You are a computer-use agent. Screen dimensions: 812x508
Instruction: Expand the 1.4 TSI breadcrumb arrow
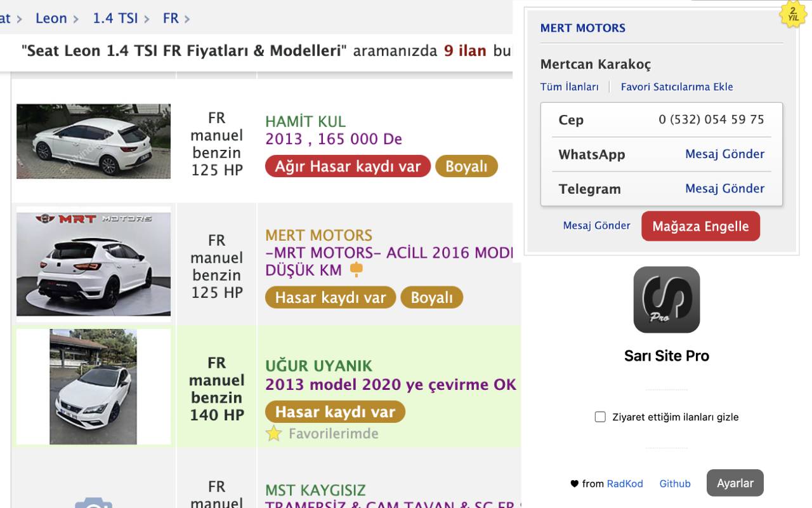click(x=147, y=19)
